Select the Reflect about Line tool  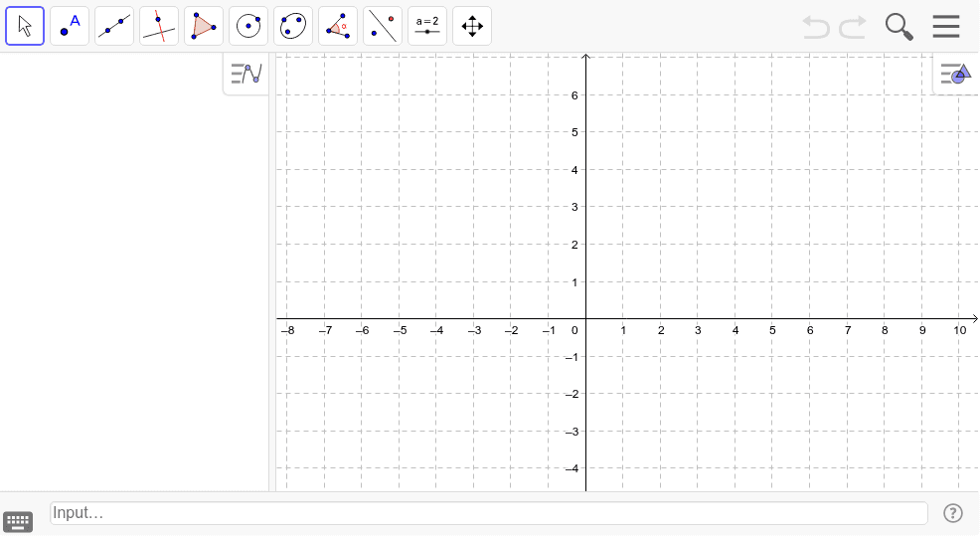point(383,26)
